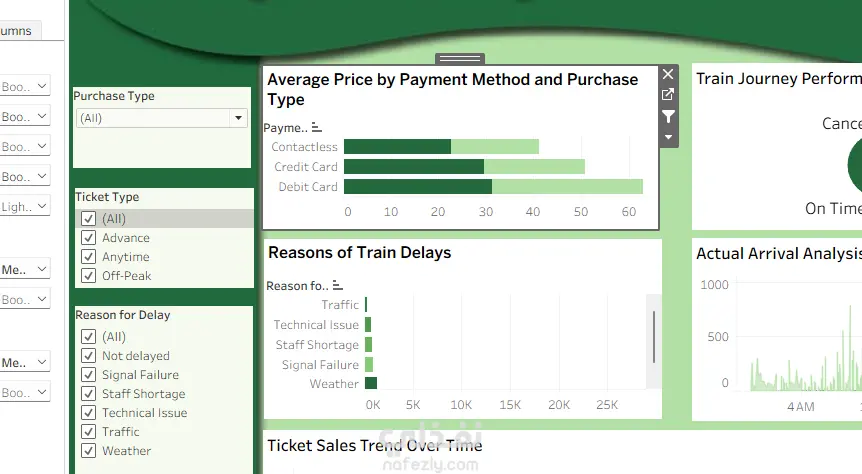Grab the drag handle above Average Price chart
Screen dimensions: 862x474
[x=460, y=59]
